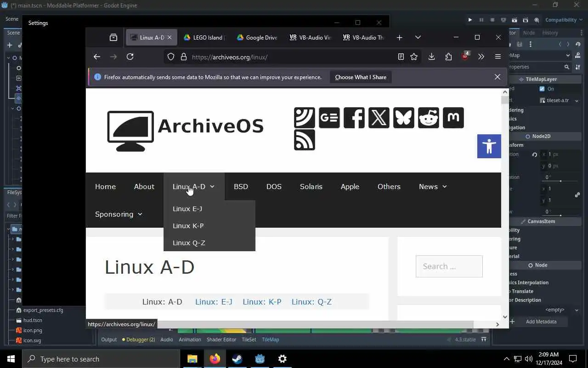The width and height of the screenshot is (588, 368).
Task: Add new node in Godot Scene panel
Action: (x=10, y=45)
